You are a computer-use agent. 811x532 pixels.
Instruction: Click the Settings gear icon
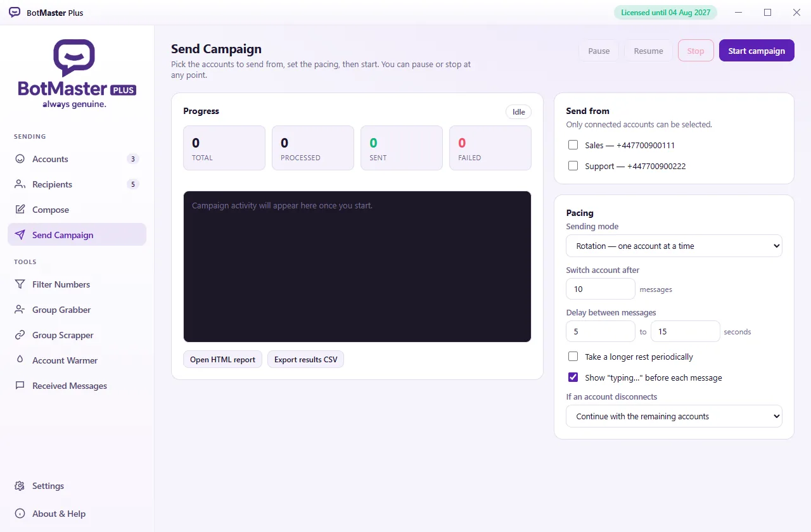pos(20,486)
